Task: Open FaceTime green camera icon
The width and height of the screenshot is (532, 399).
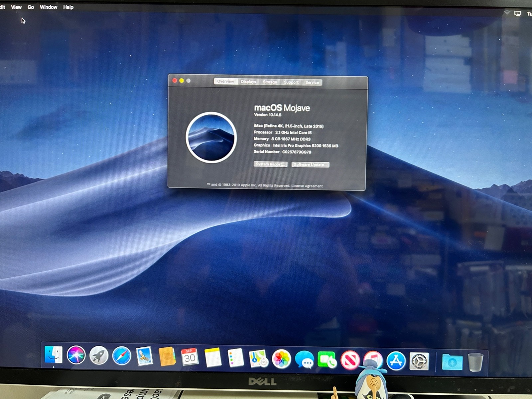Action: (x=327, y=360)
